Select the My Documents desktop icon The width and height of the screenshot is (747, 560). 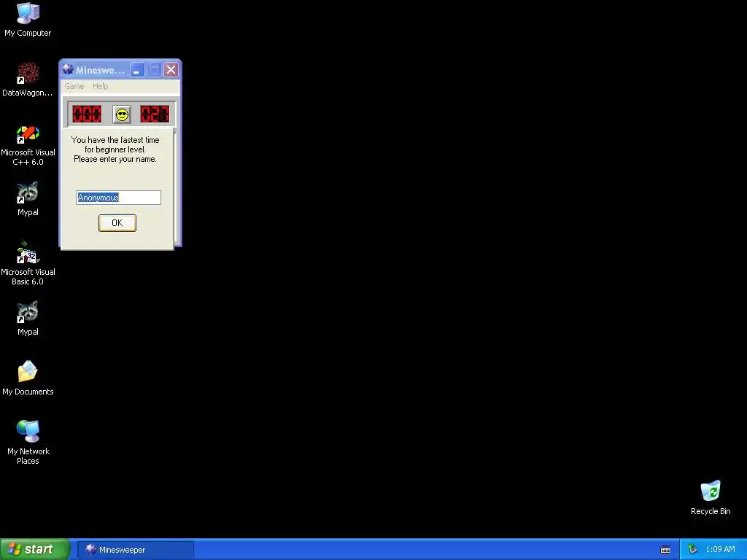pos(28,378)
